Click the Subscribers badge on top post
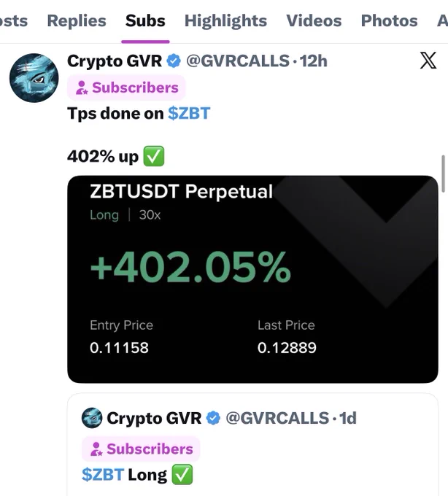The height and width of the screenshot is (496, 448). point(126,88)
